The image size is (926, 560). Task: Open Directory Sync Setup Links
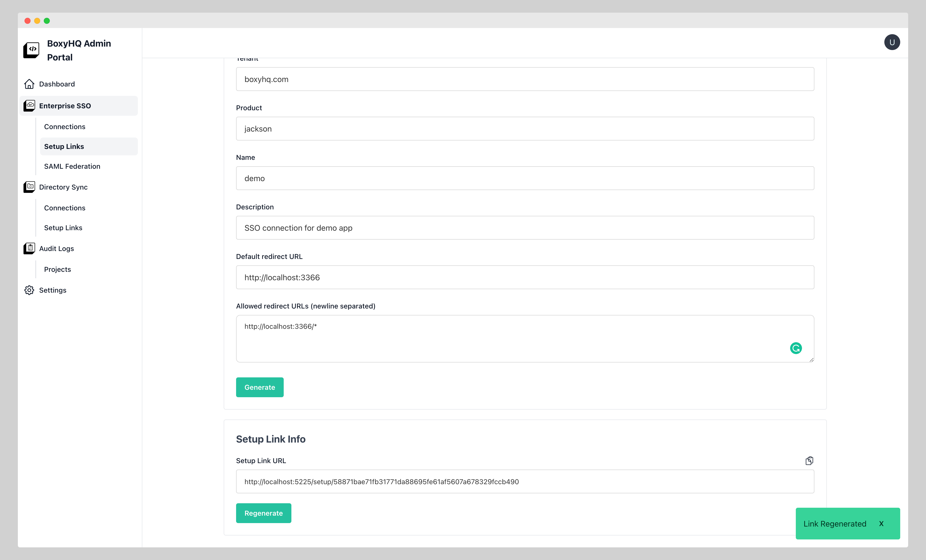[63, 228]
